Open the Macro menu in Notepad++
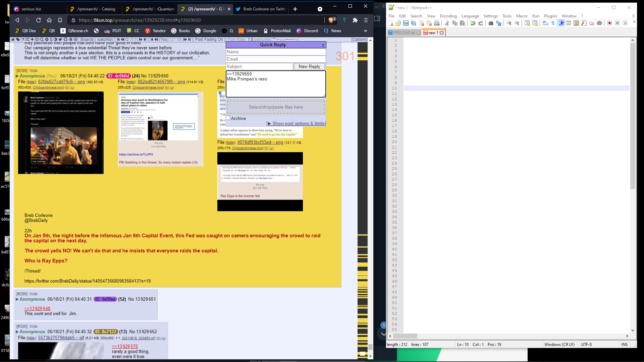644x362 pixels. pyautogui.click(x=522, y=16)
